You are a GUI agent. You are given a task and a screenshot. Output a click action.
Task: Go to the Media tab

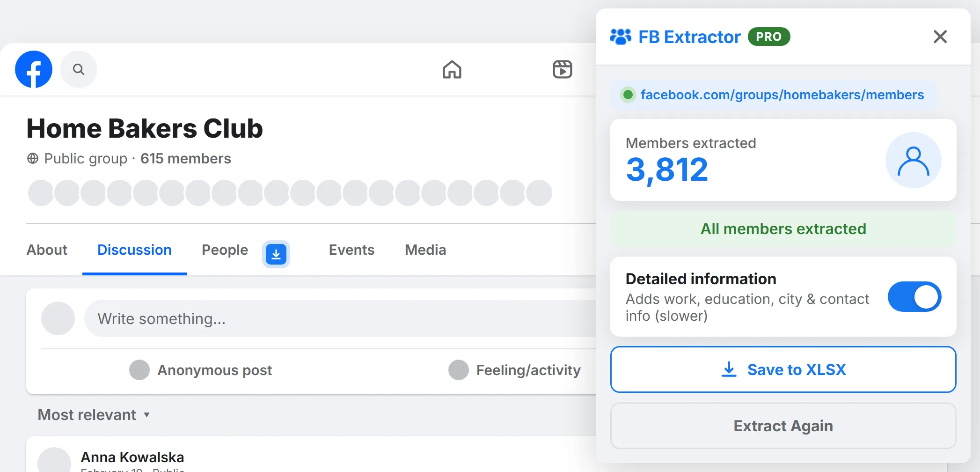point(425,250)
